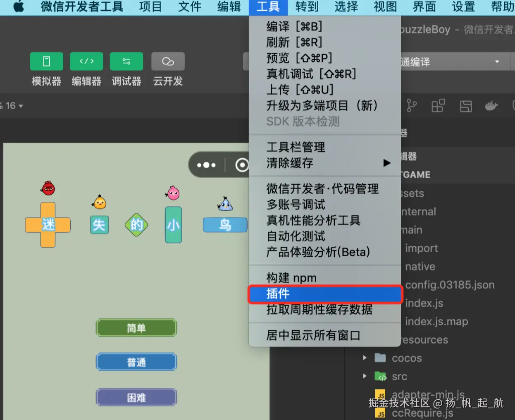Choose 微信开发者·代码管理 entry
Image resolution: width=515 pixels, height=420 pixels.
pyautogui.click(x=325, y=189)
